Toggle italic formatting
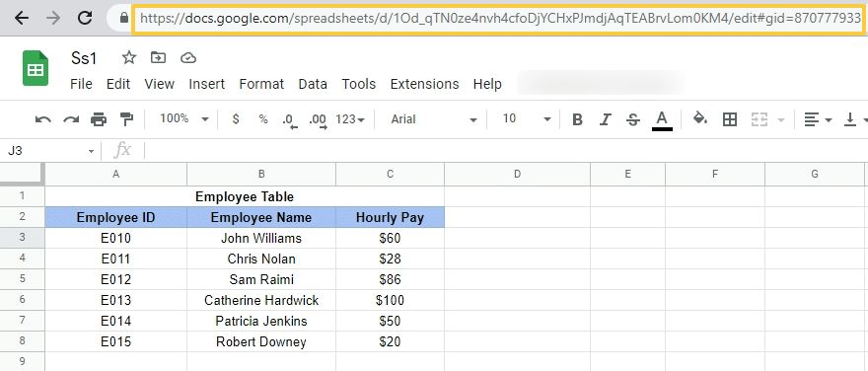 [606, 119]
